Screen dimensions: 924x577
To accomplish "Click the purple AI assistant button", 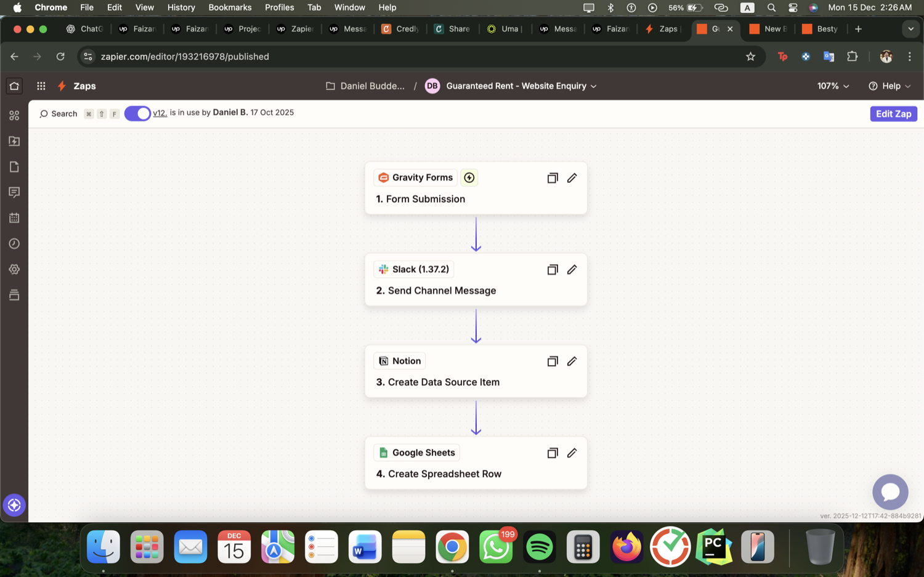I will [14, 505].
